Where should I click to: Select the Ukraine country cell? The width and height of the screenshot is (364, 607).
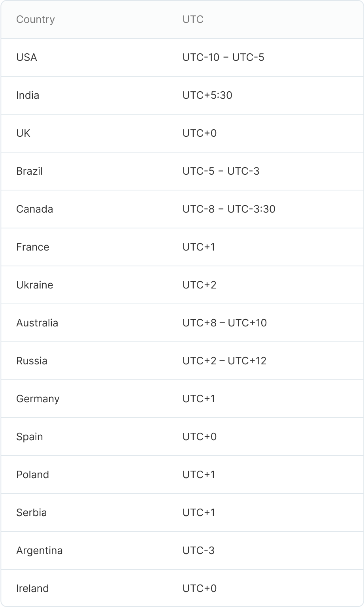[34, 285]
